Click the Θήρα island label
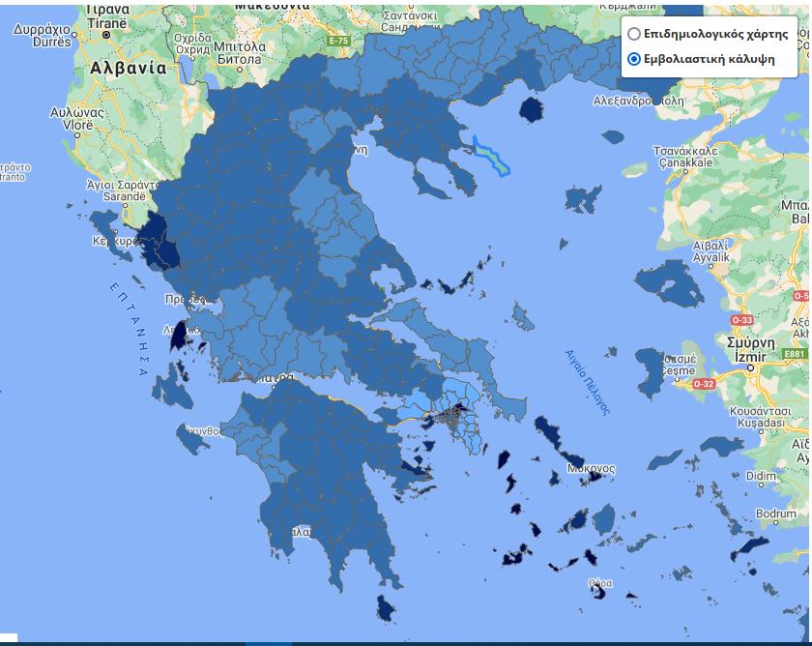 pyautogui.click(x=600, y=583)
